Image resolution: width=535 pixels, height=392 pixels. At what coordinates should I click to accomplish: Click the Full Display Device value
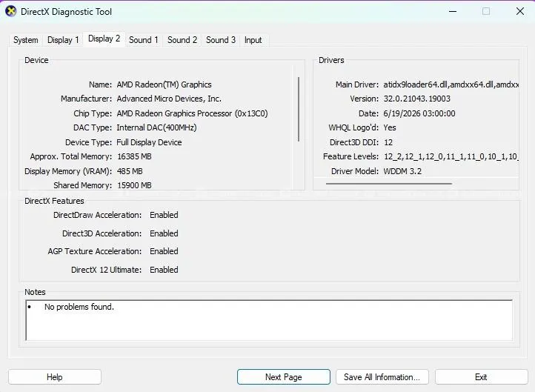click(149, 142)
